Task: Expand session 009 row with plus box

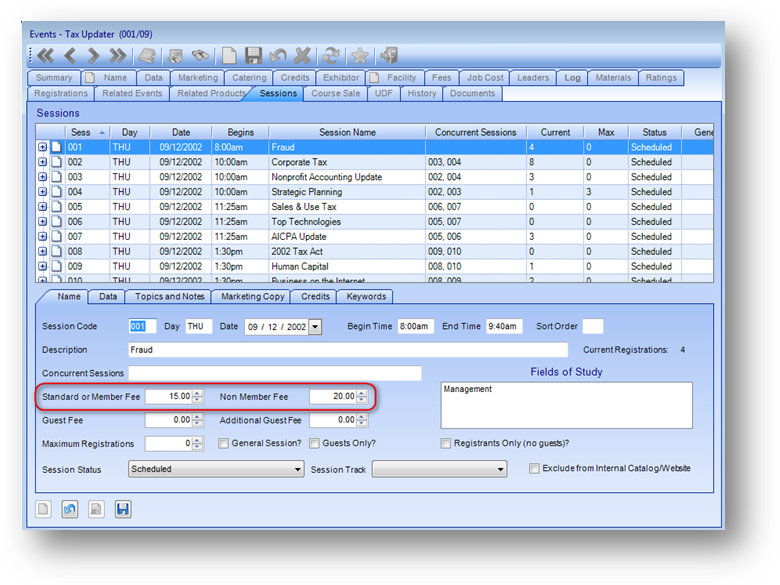Action: tap(43, 266)
